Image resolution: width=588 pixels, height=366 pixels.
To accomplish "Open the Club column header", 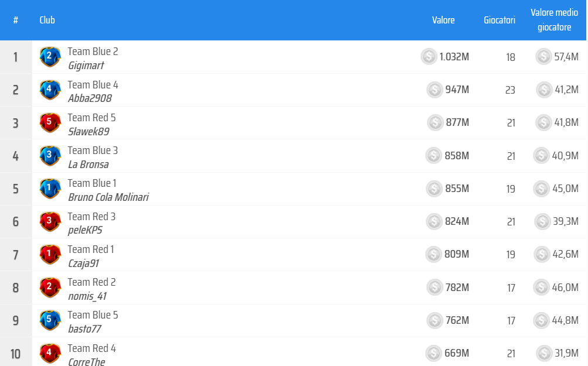I will (47, 20).
